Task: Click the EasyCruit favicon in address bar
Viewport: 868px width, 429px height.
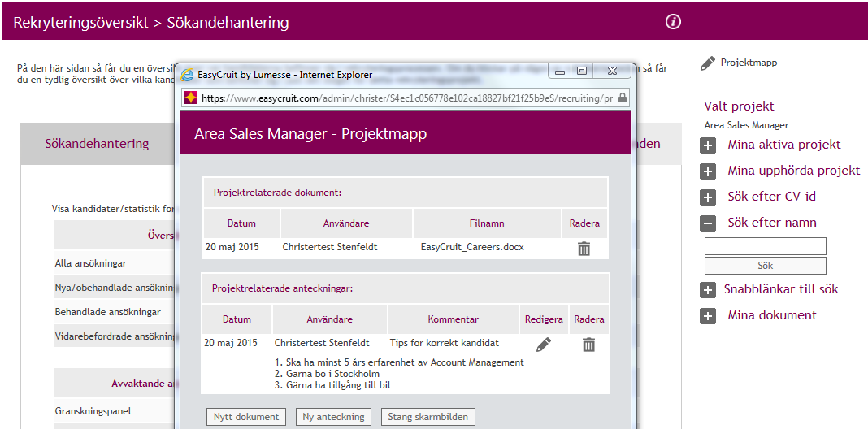Action: tap(191, 98)
